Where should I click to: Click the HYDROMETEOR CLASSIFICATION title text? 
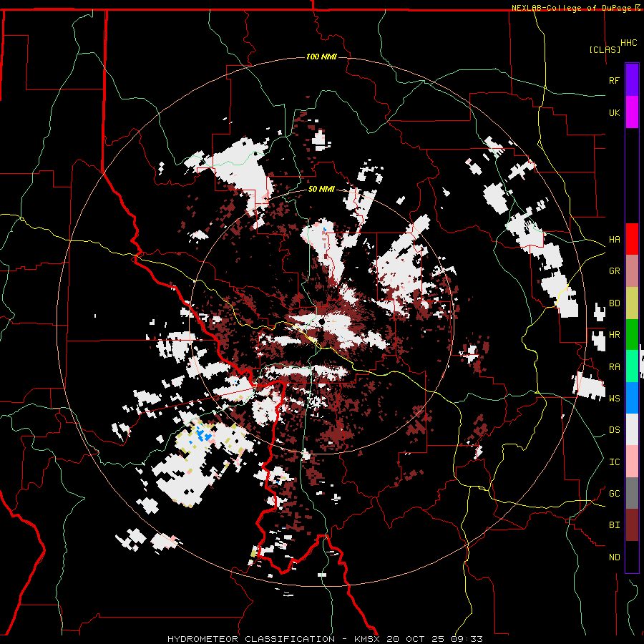[251, 639]
